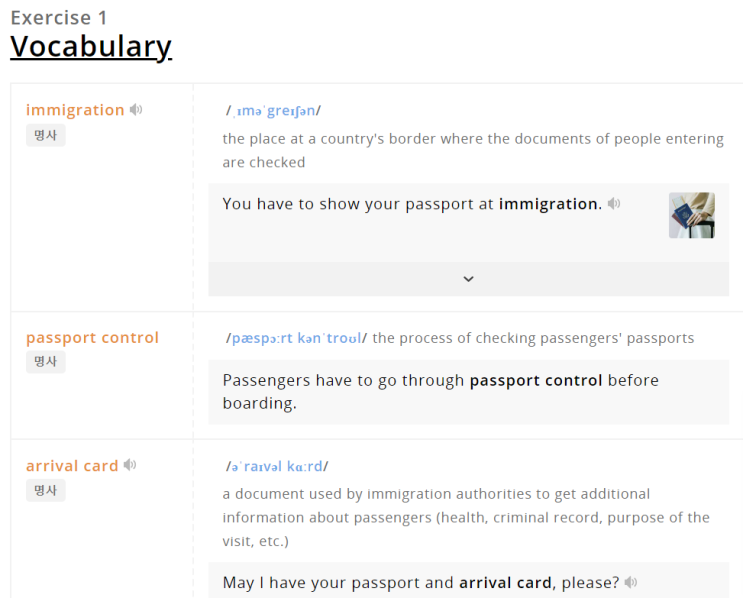The height and width of the screenshot is (598, 743).
Task: Click the 명사 tag under immigration
Action: point(46,135)
